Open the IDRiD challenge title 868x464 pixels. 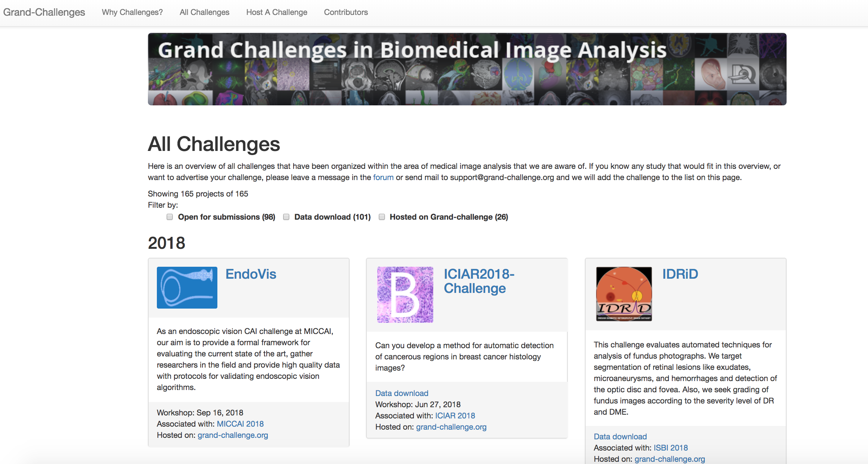click(680, 274)
